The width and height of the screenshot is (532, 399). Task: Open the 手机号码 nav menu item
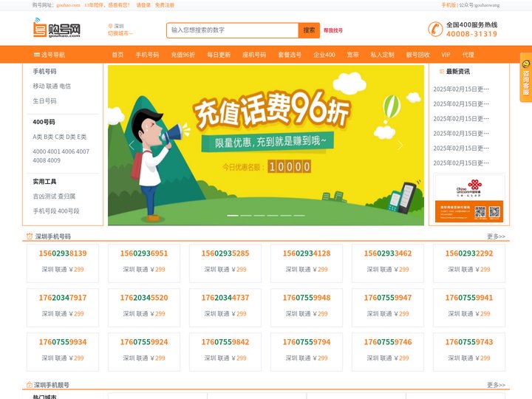(147, 55)
